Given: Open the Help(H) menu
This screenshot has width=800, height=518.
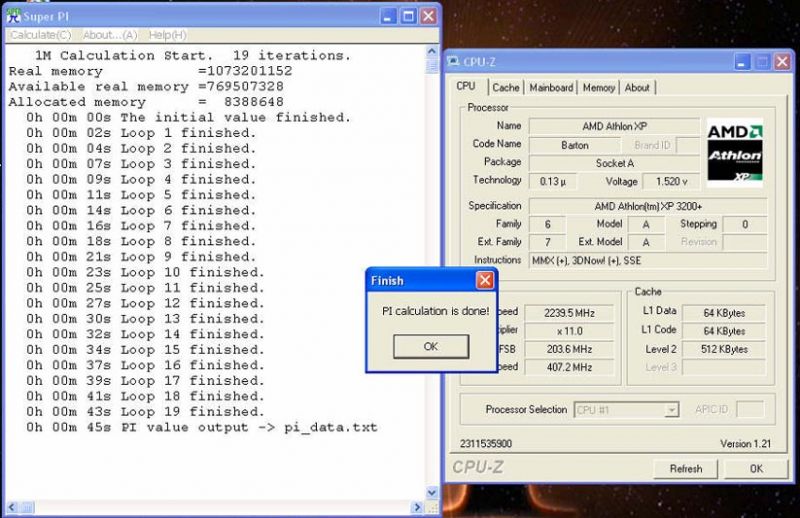Looking at the screenshot, I should click(167, 35).
